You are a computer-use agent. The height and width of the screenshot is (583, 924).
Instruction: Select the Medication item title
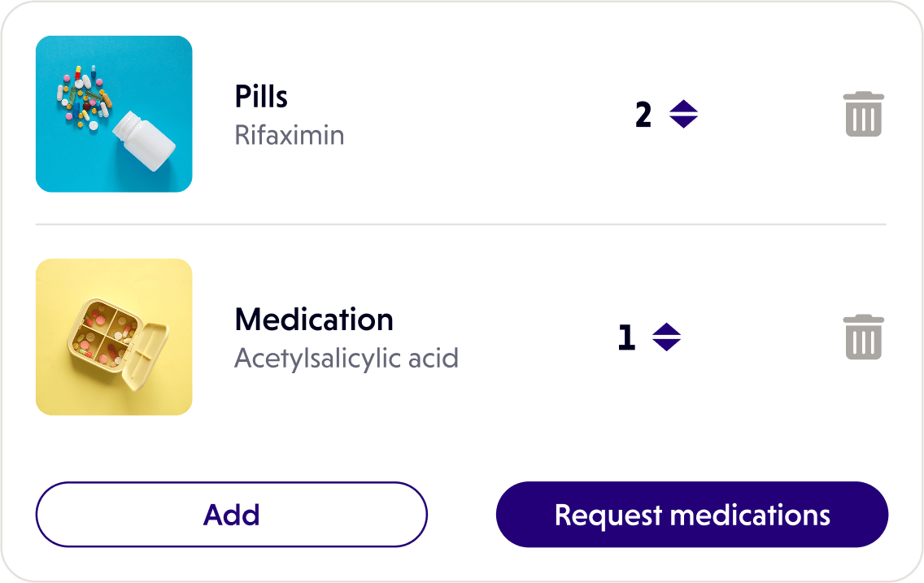(x=313, y=320)
